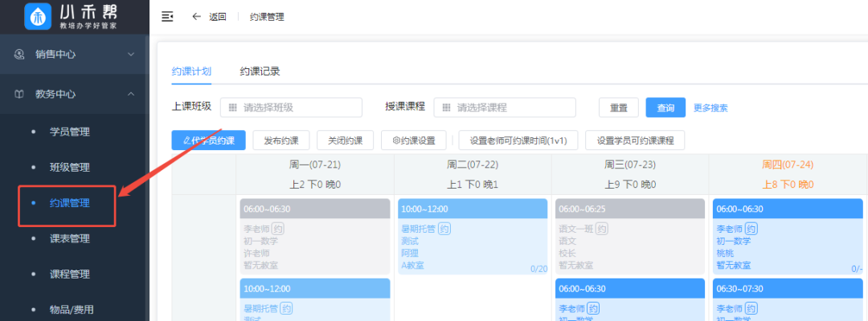Click the 约 badge on Tuesday 暑期托管 card

[444, 229]
